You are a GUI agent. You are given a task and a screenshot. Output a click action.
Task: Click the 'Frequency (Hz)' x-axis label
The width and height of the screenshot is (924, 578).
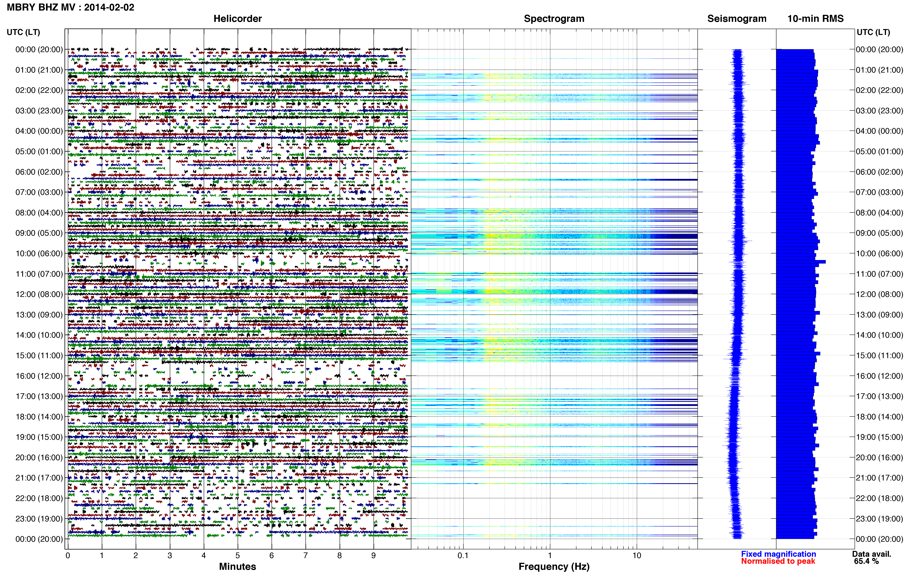point(554,566)
